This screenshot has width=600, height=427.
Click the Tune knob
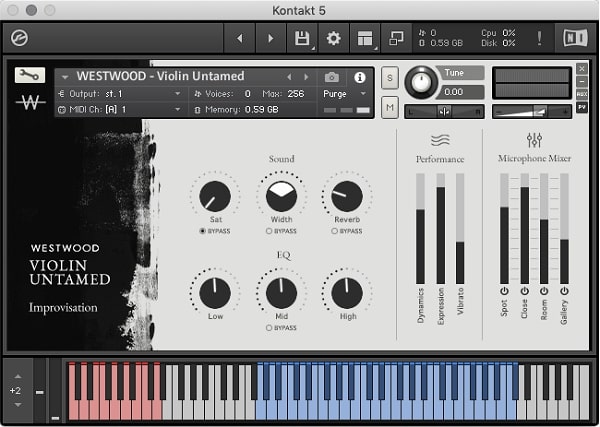point(421,81)
